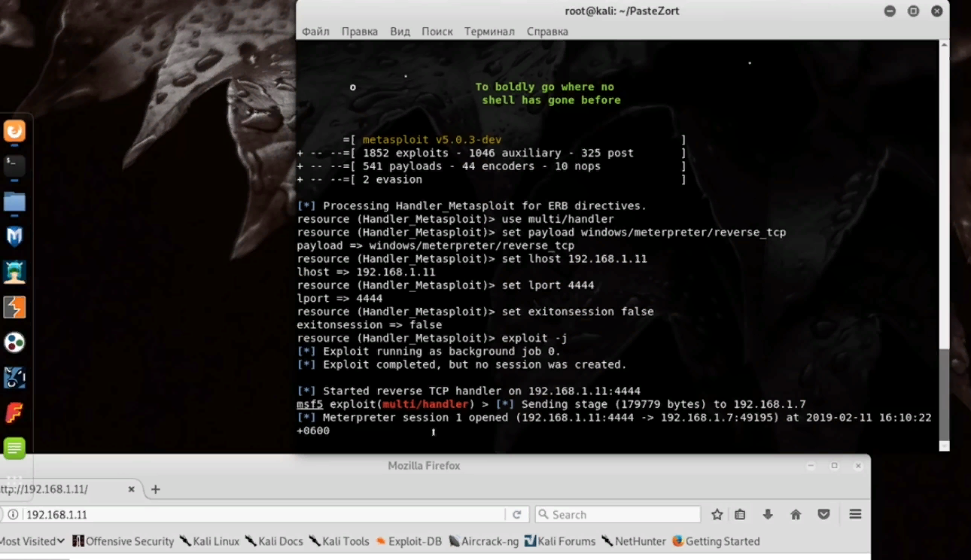Open the Файл menu in terminal
971x560 pixels.
[x=315, y=32]
